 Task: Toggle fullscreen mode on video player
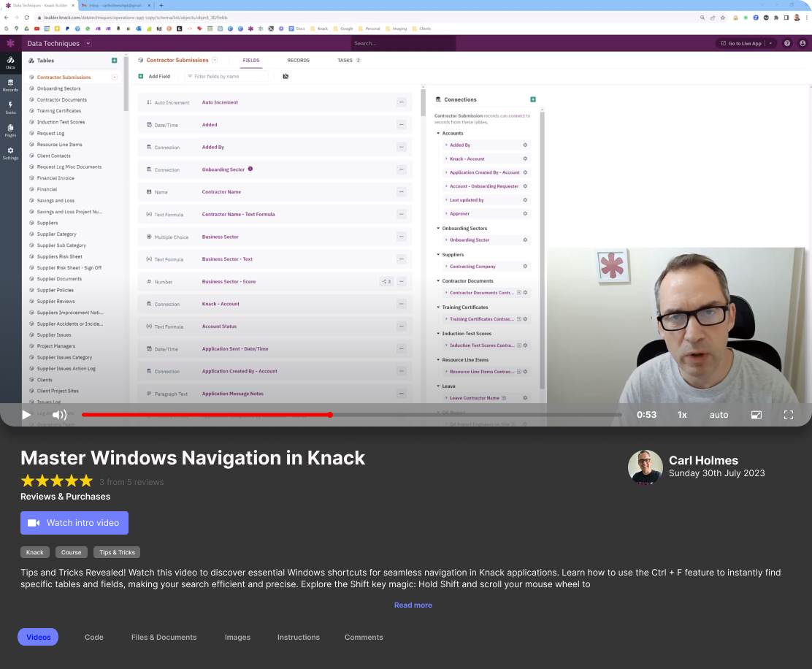(x=788, y=415)
